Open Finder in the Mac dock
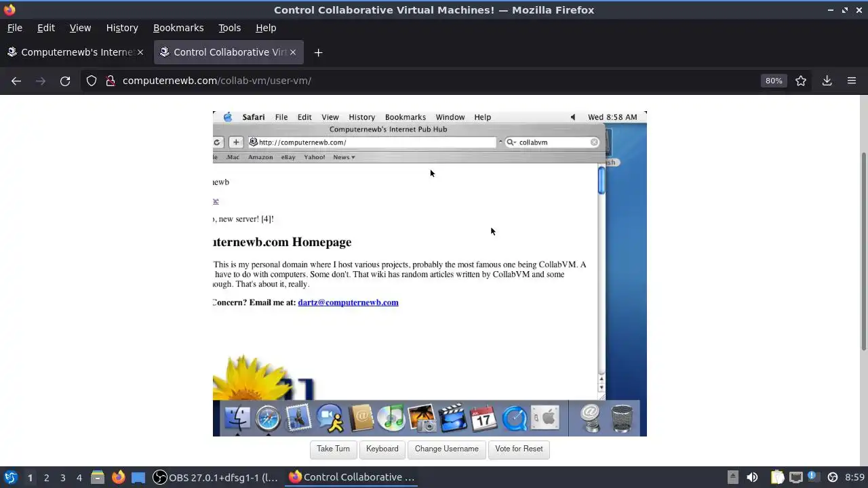Image resolution: width=868 pixels, height=488 pixels. tap(237, 418)
